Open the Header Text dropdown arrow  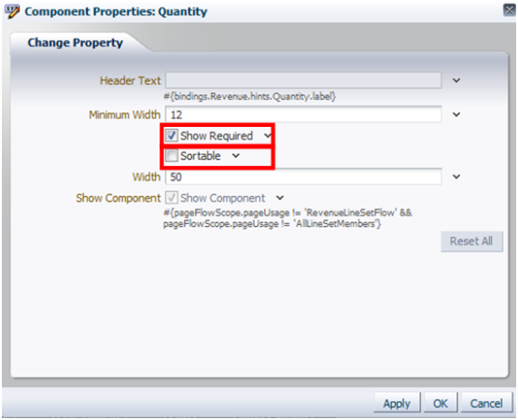[x=456, y=80]
